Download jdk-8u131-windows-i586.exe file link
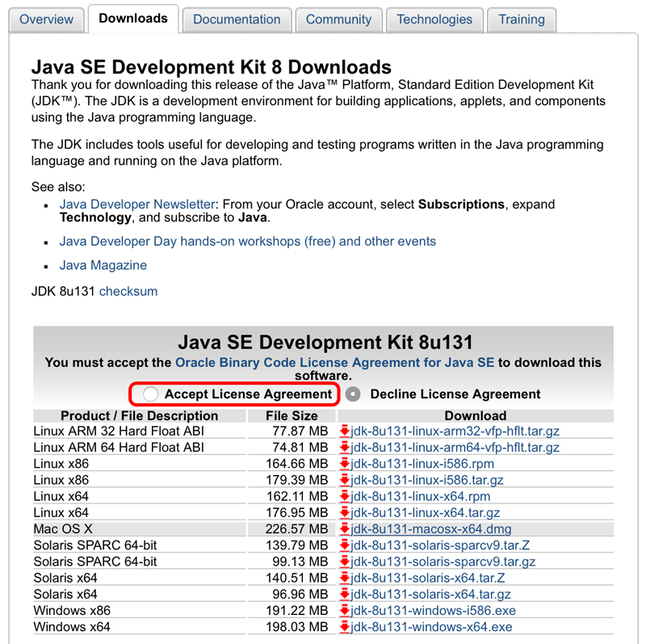 pyautogui.click(x=433, y=610)
